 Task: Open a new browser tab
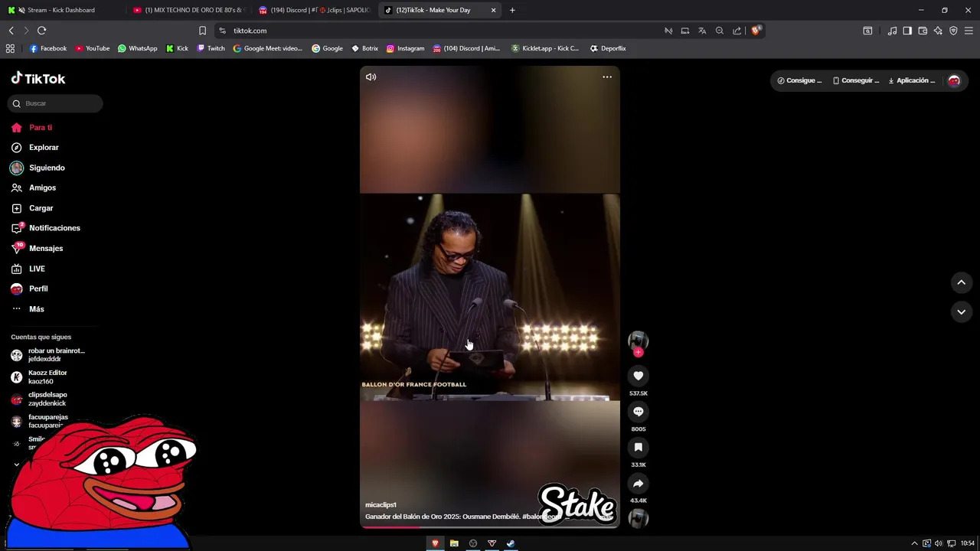(x=512, y=10)
